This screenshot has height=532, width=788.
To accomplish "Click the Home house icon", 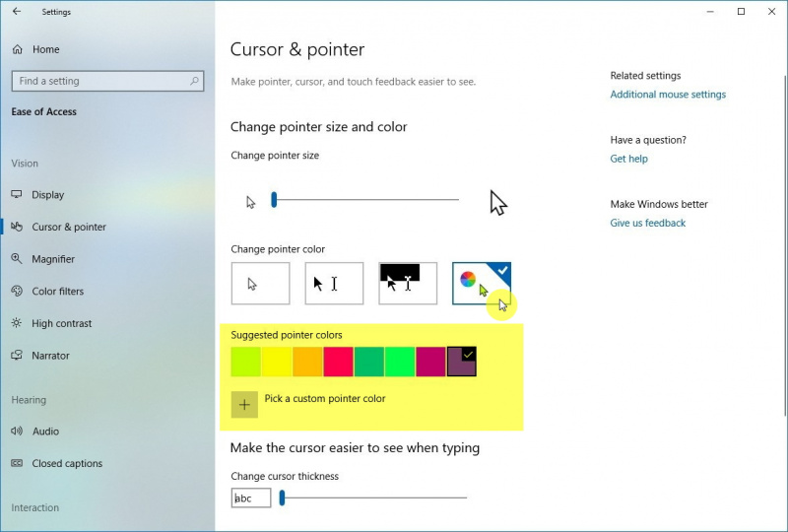I will [x=18, y=49].
